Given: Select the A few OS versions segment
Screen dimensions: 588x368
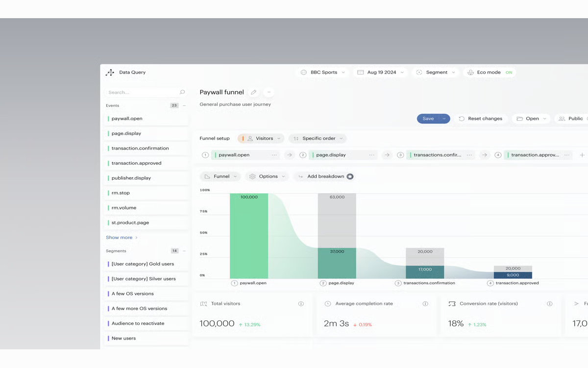Looking at the screenshot, I should 147,294.
